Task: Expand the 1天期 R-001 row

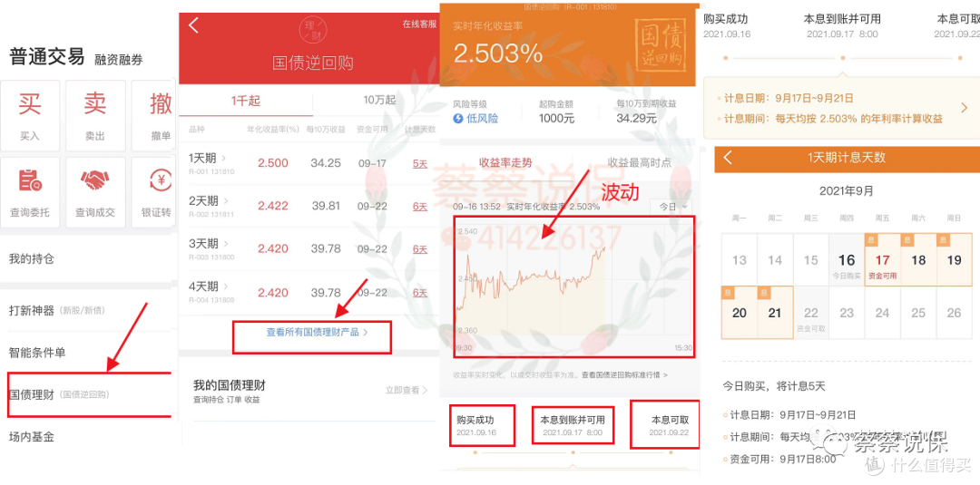Action: pos(309,163)
